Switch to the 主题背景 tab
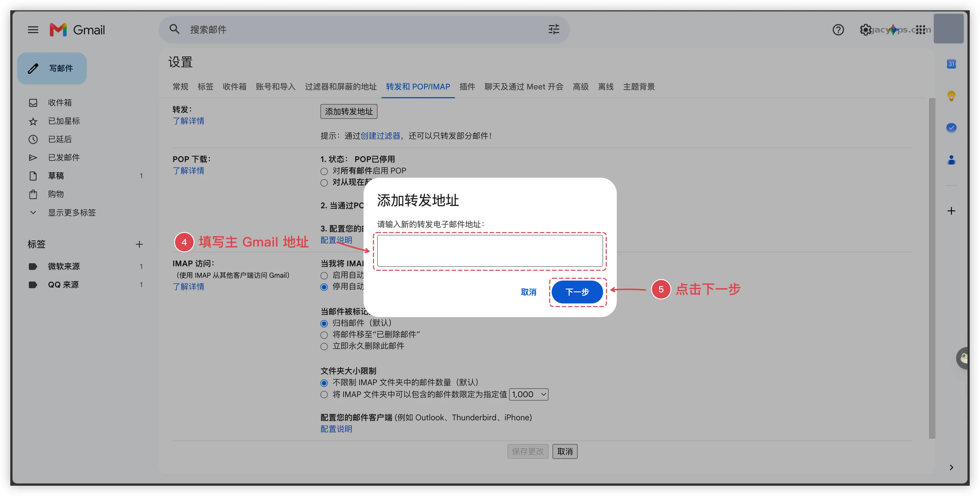The width and height of the screenshot is (980, 496). (x=639, y=87)
